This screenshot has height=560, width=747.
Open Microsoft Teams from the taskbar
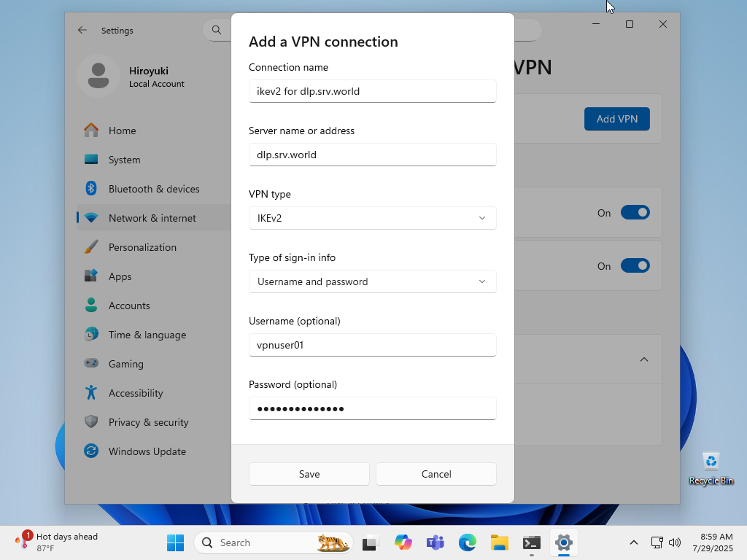pyautogui.click(x=436, y=542)
